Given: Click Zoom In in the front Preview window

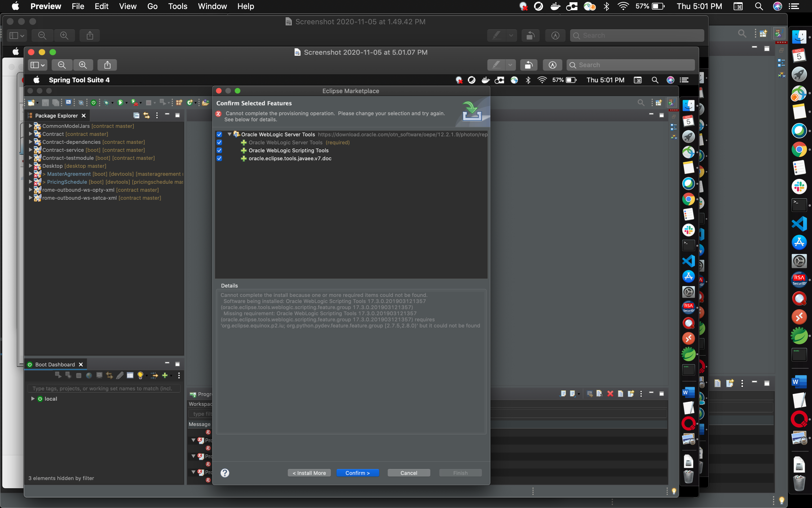Looking at the screenshot, I should click(x=83, y=65).
